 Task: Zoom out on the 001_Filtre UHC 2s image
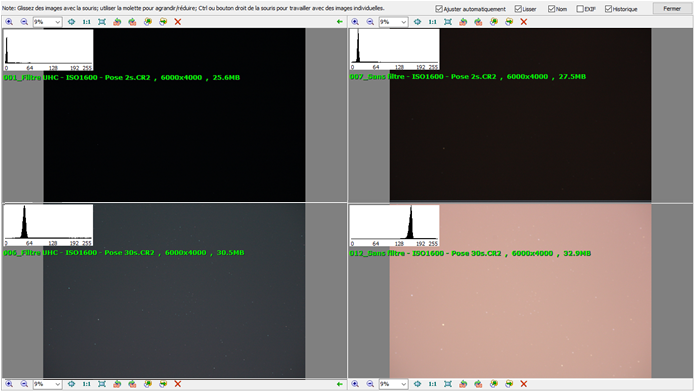(x=24, y=22)
